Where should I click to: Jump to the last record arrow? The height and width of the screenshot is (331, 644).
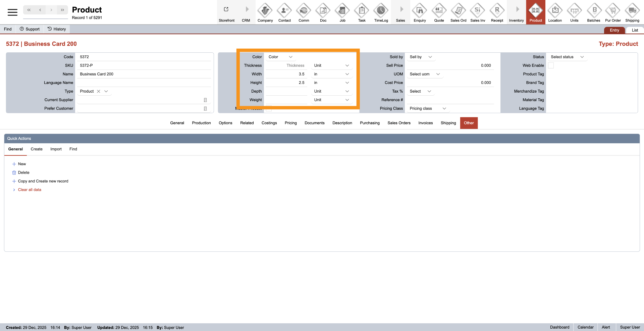[x=62, y=10]
